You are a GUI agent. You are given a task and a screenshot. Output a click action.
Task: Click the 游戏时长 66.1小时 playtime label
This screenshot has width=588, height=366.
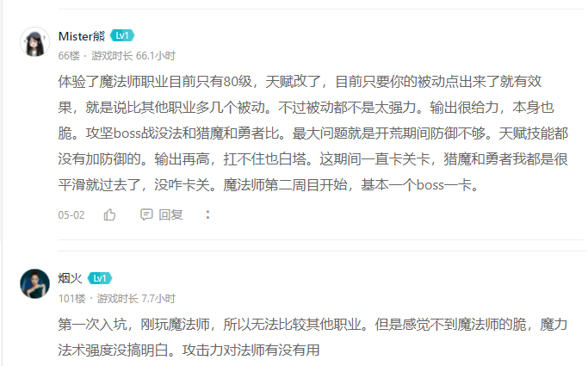pyautogui.click(x=133, y=56)
